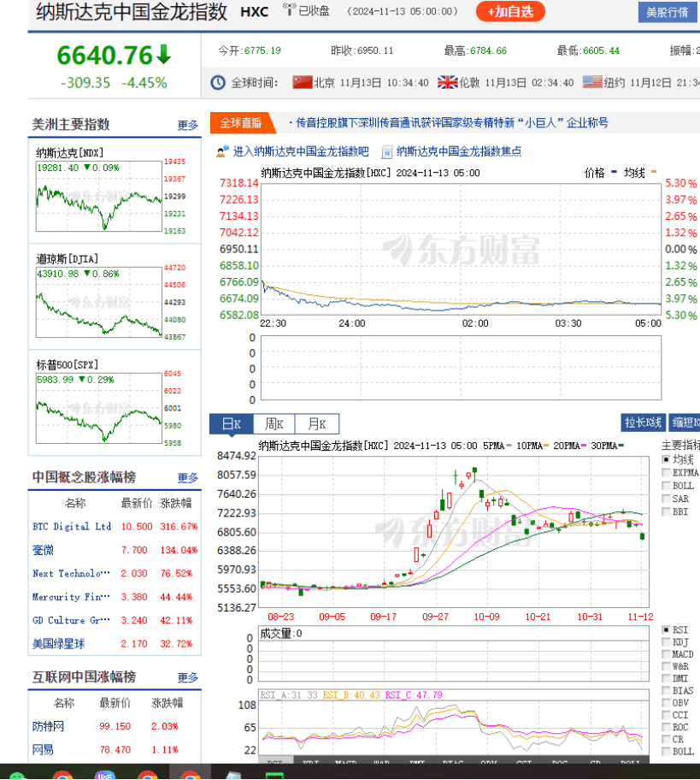
Task: Click the green down arrow beside 6640.76
Action: click(163, 55)
